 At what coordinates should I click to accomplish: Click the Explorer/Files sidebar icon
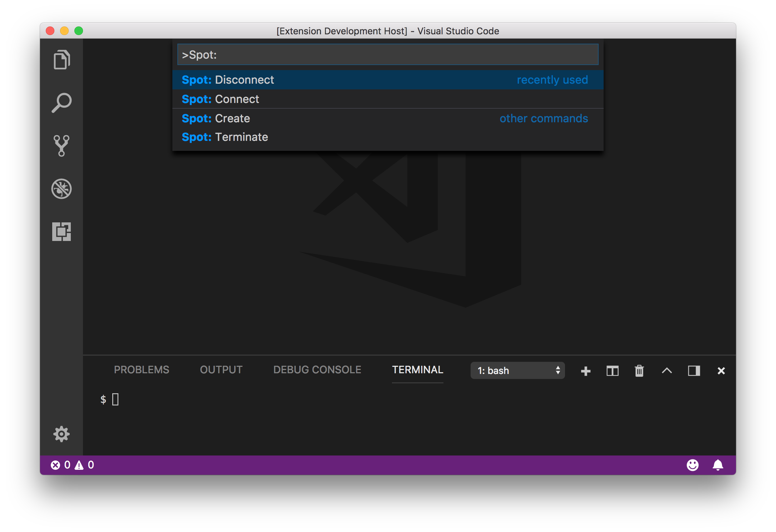point(61,59)
